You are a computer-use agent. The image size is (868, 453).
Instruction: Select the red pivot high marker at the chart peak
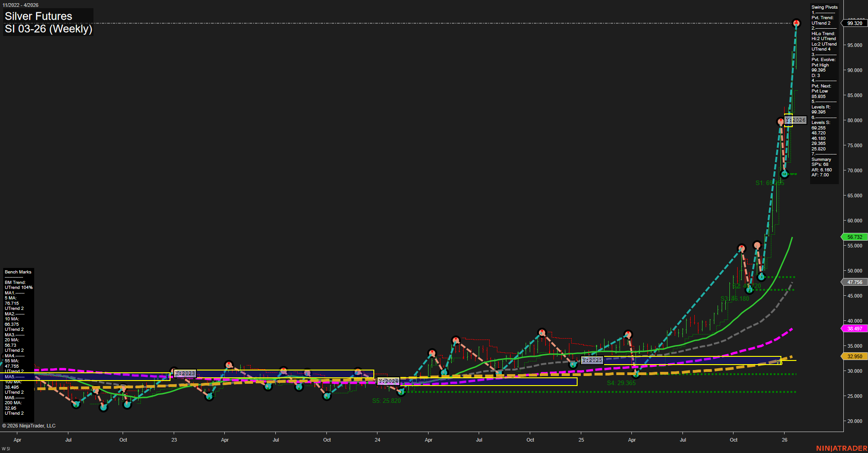click(x=796, y=22)
